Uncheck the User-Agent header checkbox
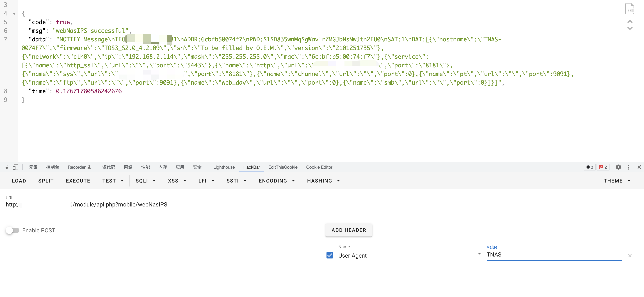The image size is (644, 297). tap(330, 255)
